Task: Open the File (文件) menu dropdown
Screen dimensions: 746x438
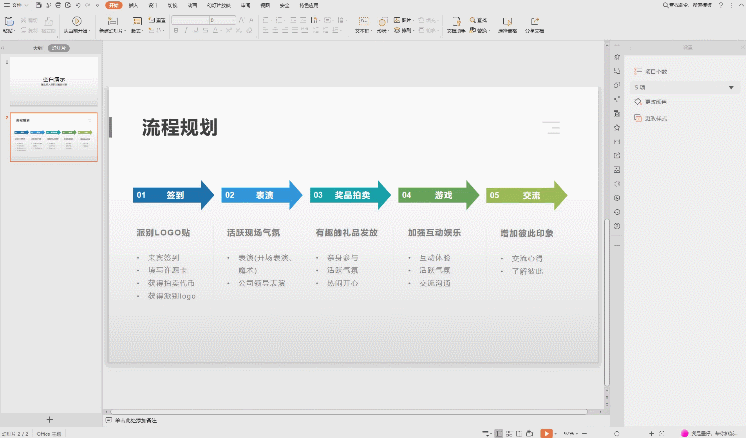Action: (16, 5)
